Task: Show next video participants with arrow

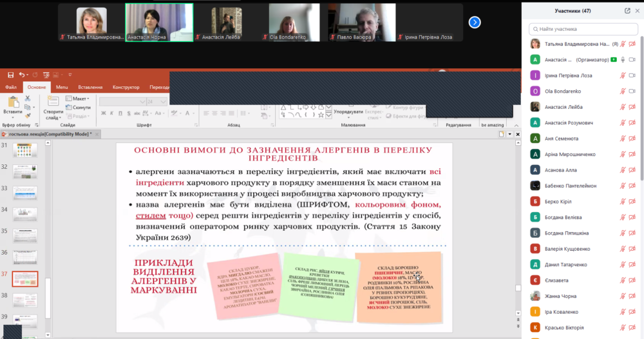Action: [x=475, y=22]
